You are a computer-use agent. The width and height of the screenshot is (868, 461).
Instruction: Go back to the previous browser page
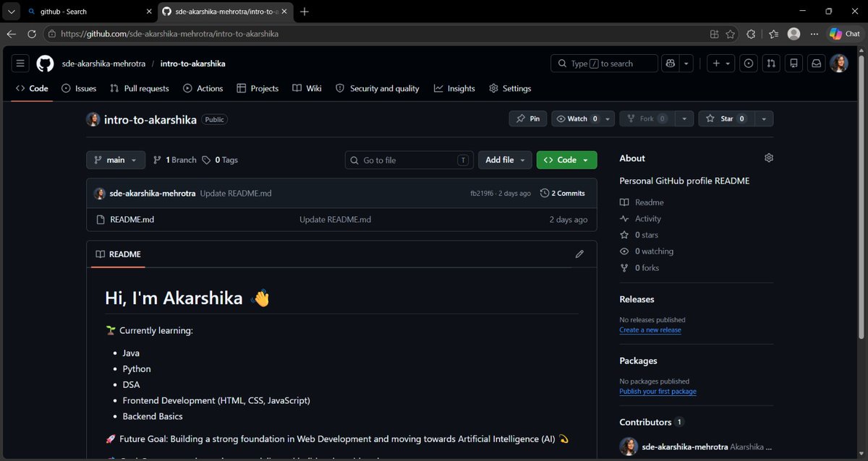pos(11,34)
